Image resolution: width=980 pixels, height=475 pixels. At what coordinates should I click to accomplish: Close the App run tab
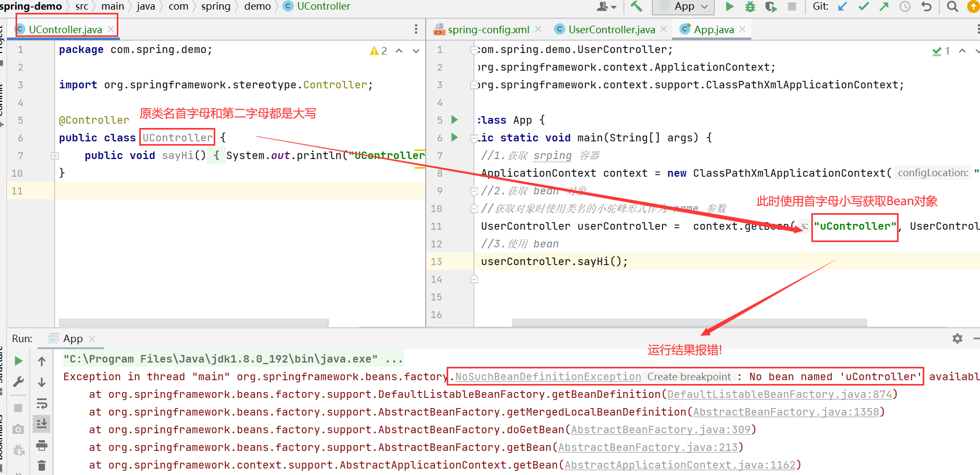click(x=92, y=339)
